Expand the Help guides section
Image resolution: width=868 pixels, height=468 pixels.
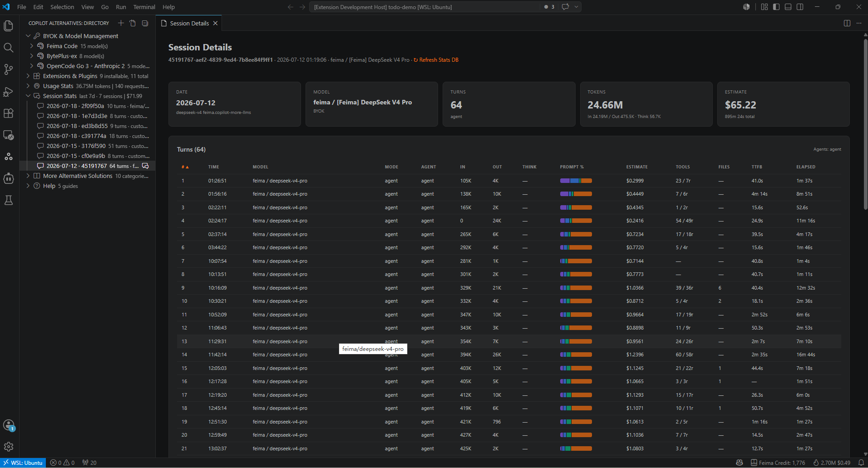pos(28,186)
